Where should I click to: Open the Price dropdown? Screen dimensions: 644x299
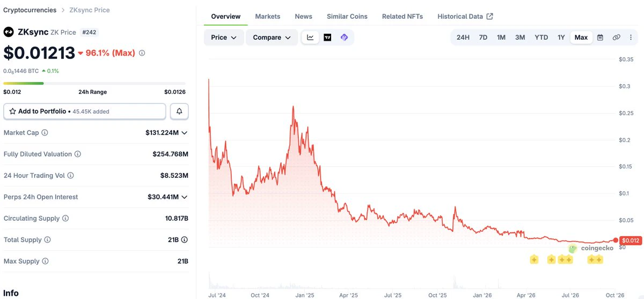224,38
